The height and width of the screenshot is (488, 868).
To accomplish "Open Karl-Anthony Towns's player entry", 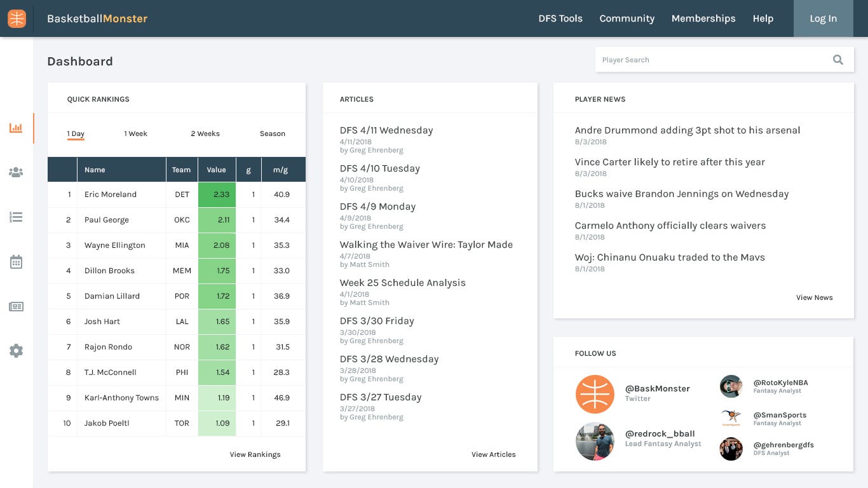I will [122, 398].
